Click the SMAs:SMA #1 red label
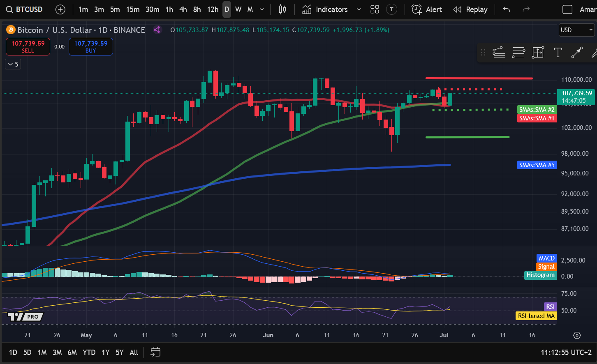 click(537, 118)
